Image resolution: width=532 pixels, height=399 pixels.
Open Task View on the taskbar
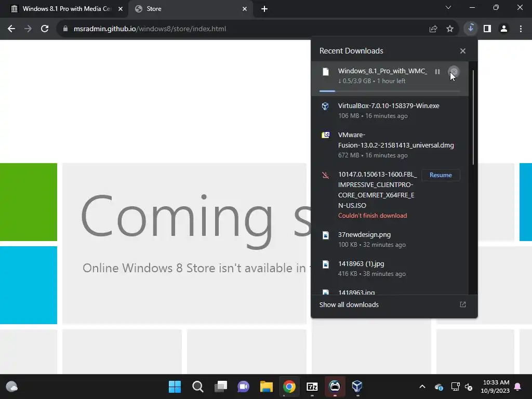pyautogui.click(x=220, y=387)
